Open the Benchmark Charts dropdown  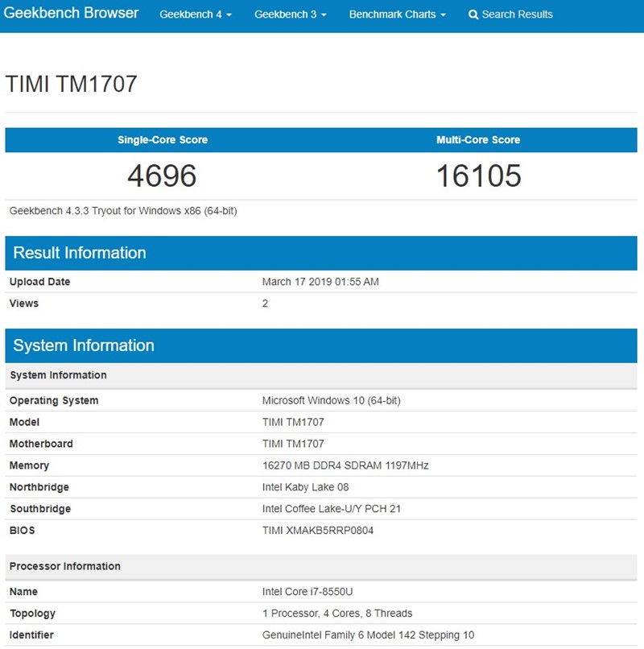[397, 14]
